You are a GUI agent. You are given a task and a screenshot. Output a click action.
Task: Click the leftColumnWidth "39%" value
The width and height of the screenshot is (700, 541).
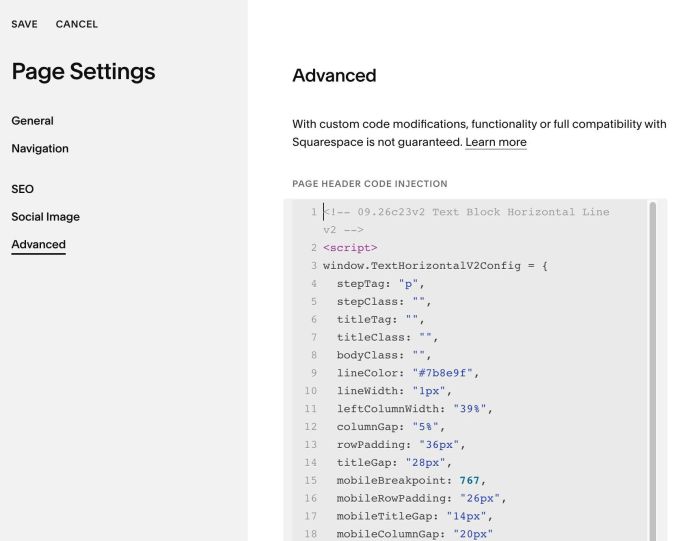point(470,408)
